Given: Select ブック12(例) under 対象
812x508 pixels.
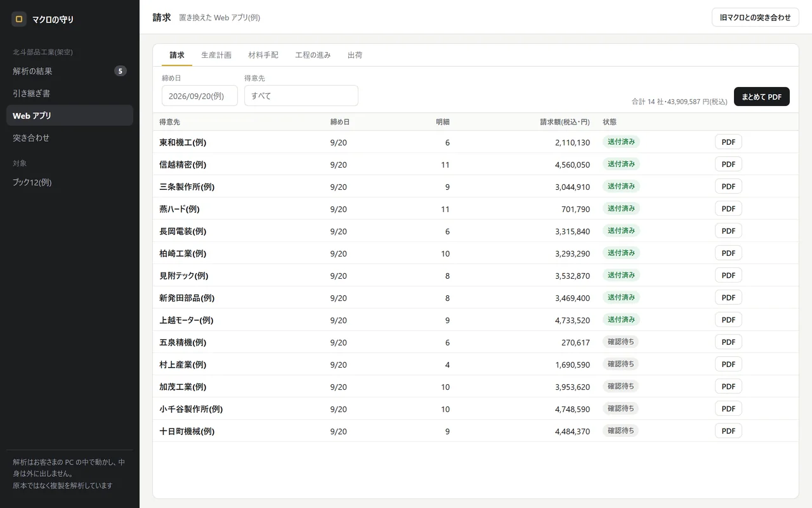Looking at the screenshot, I should [x=70, y=182].
